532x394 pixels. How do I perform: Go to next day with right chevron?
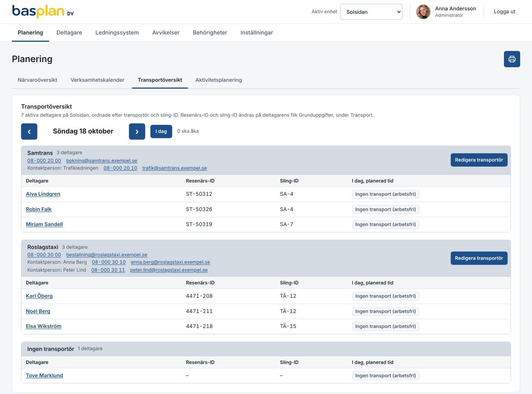137,132
